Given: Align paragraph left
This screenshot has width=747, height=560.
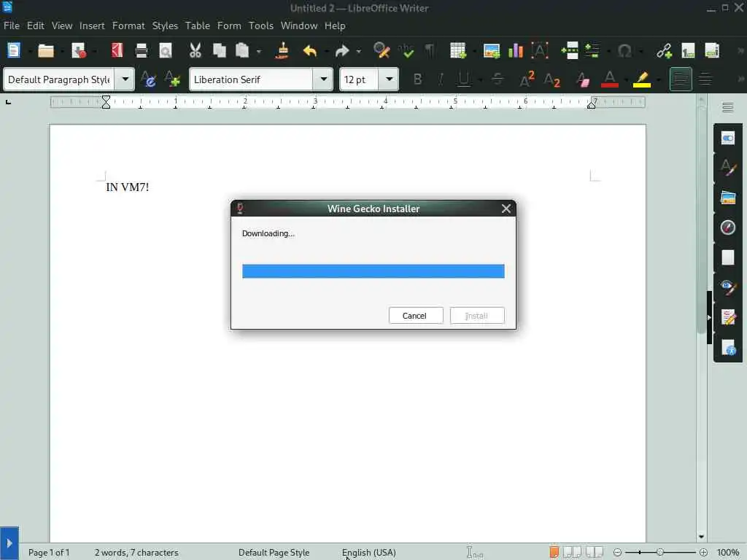Looking at the screenshot, I should tap(681, 79).
